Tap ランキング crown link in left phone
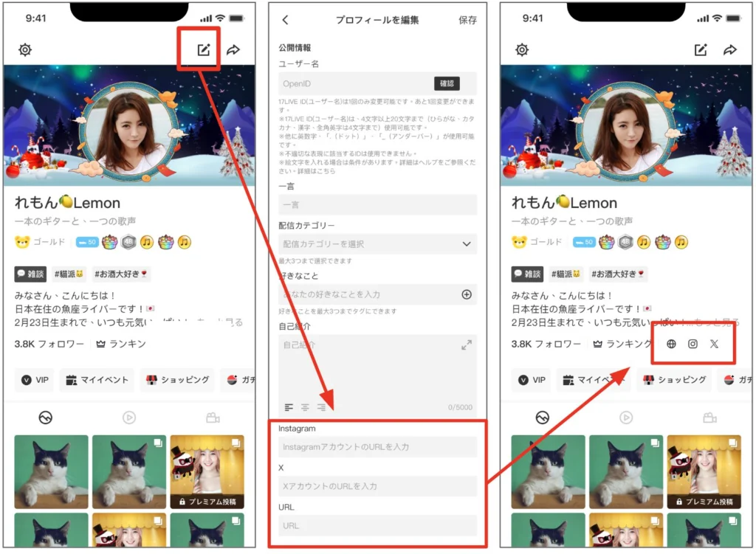 [122, 344]
